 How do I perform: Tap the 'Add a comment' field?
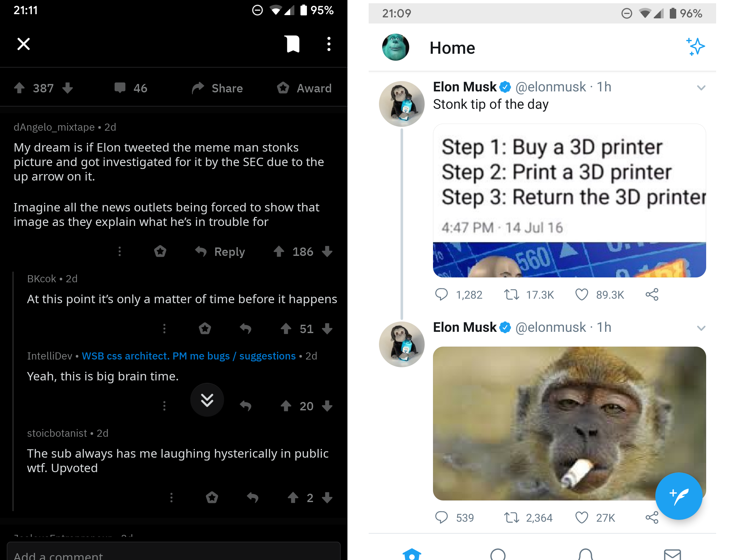coord(174,553)
